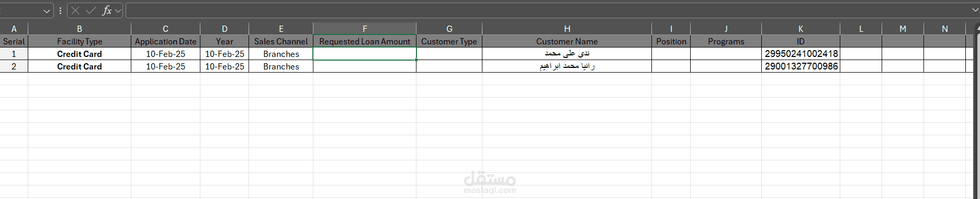Click the three-dot formula bar resize handle
Viewport: 980px width, 199px height.
[60, 10]
